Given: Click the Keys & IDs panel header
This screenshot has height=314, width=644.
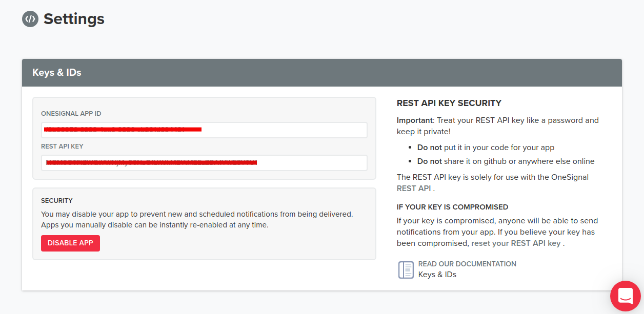Looking at the screenshot, I should pyautogui.click(x=322, y=73).
